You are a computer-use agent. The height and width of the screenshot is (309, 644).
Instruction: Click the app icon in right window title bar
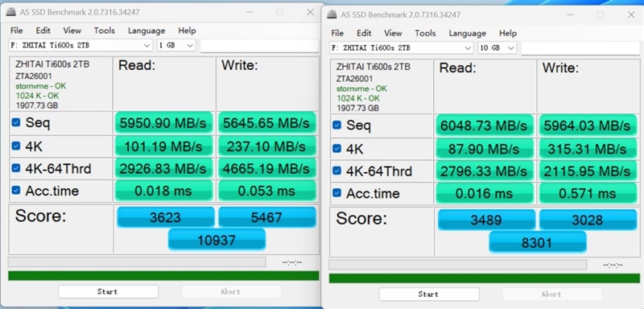[332, 14]
